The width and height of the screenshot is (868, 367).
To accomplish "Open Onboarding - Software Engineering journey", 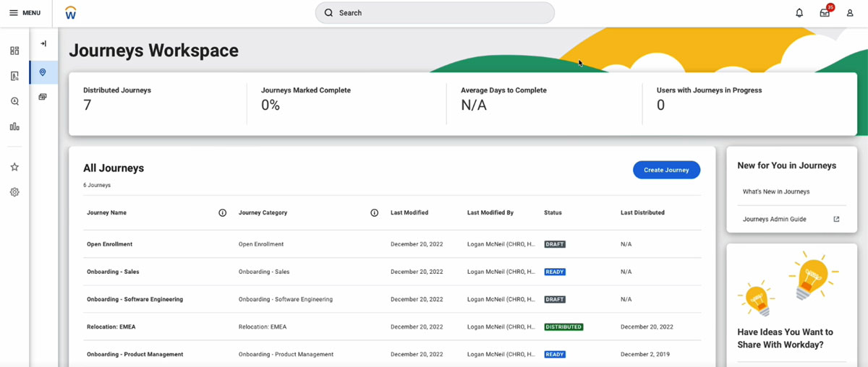I will (135, 299).
